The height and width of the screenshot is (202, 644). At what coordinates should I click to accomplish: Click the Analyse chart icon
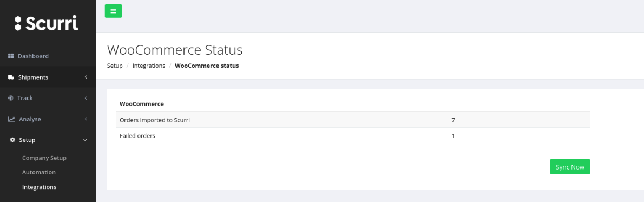[x=11, y=119]
